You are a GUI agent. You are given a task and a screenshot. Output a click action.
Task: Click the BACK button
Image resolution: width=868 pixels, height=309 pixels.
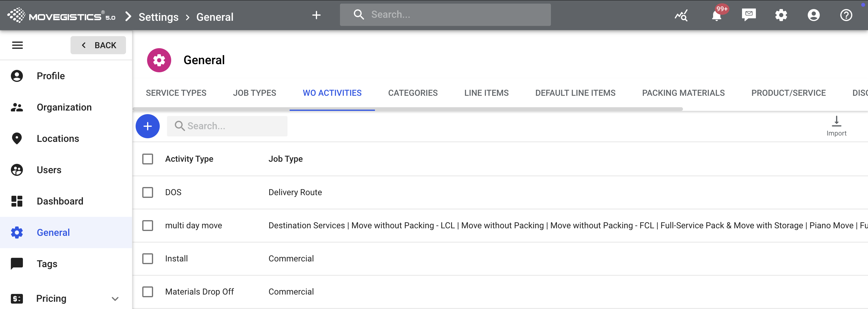pos(98,45)
